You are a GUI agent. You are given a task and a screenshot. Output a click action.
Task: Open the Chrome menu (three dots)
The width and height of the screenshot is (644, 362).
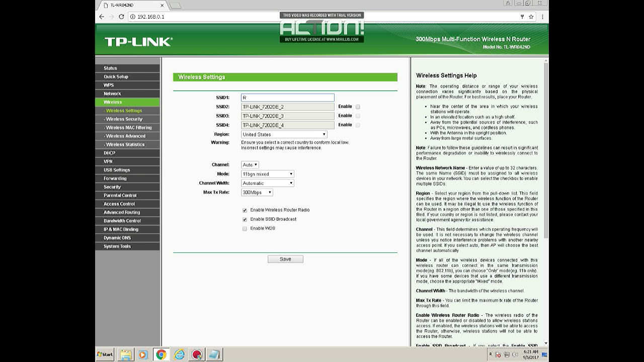[x=542, y=17]
